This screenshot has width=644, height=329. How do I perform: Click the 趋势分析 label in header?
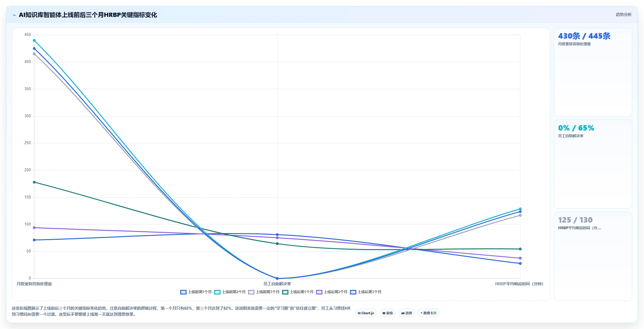(x=624, y=14)
